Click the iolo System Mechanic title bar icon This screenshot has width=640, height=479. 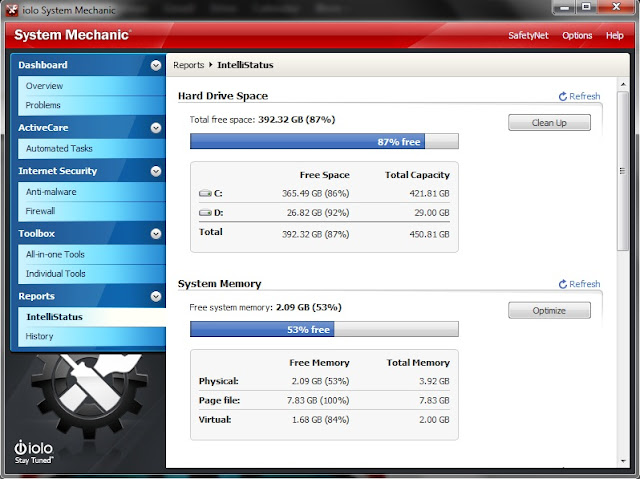click(x=12, y=10)
